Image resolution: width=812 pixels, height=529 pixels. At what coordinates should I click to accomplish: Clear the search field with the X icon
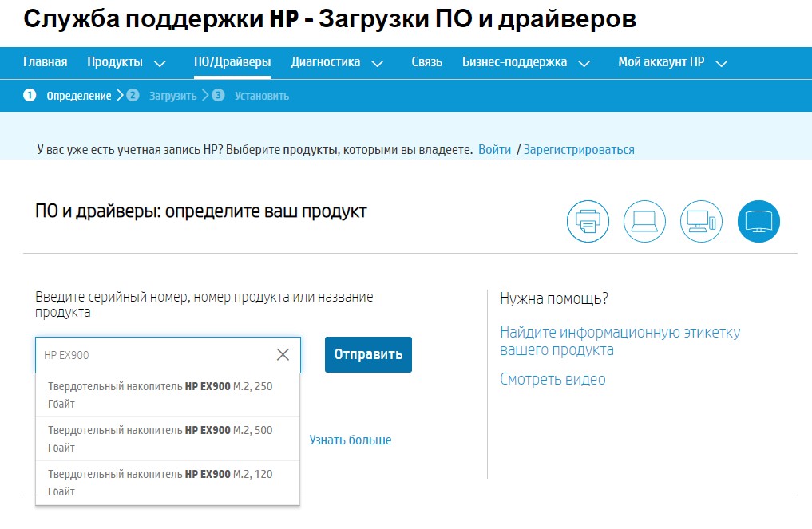point(283,354)
